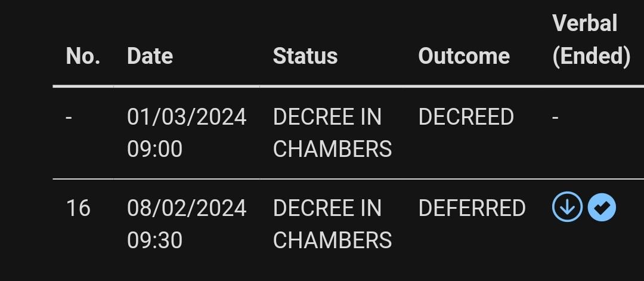Select the Outcome column header
This screenshot has width=644, height=281.
464,56
